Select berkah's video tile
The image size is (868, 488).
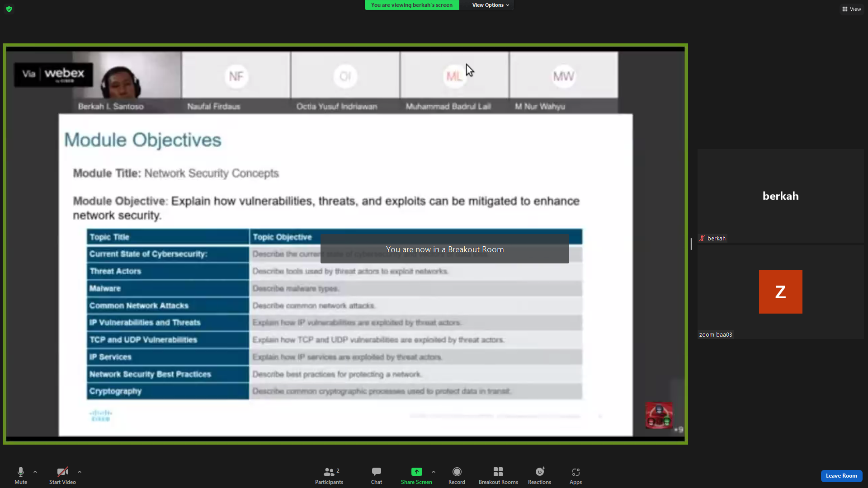[x=780, y=196]
